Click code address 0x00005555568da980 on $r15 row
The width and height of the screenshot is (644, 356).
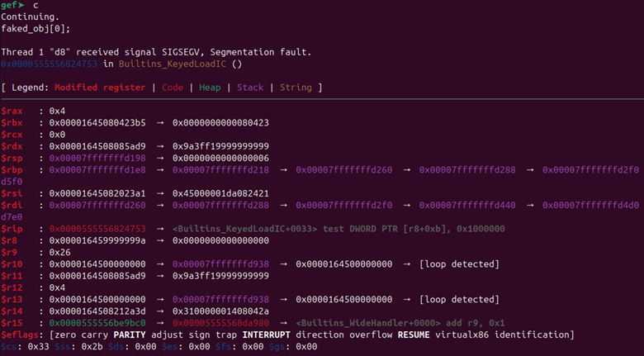[220, 323]
